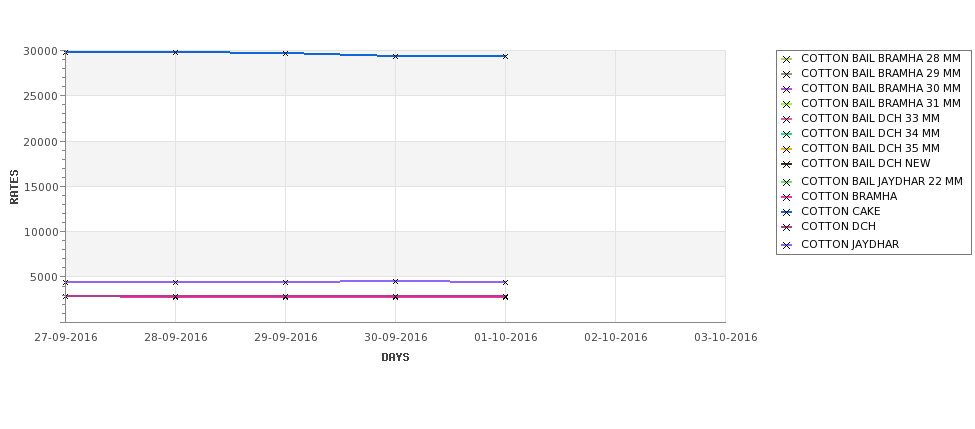Click the 02-10-2016 date axis label
The width and height of the screenshot is (975, 429).
(x=616, y=338)
